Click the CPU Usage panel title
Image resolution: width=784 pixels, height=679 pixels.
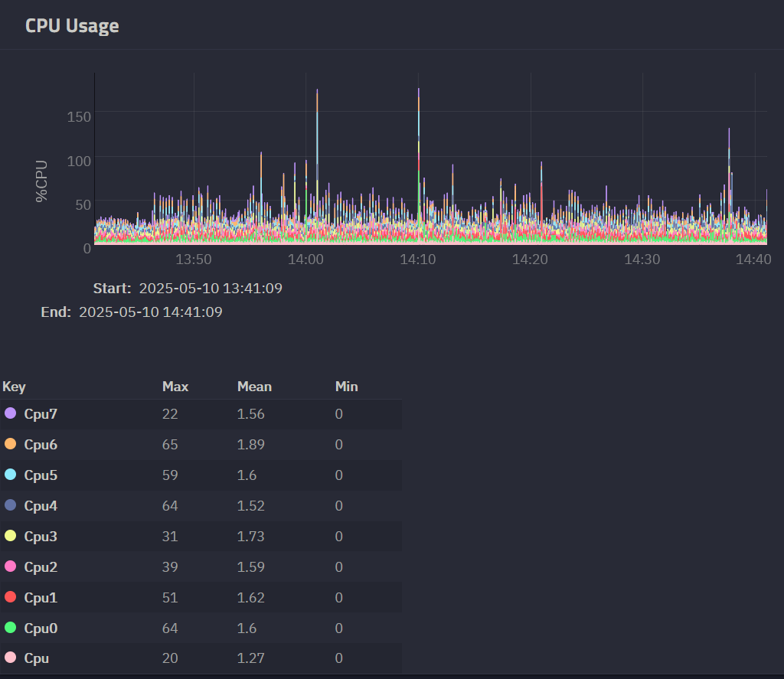[72, 26]
